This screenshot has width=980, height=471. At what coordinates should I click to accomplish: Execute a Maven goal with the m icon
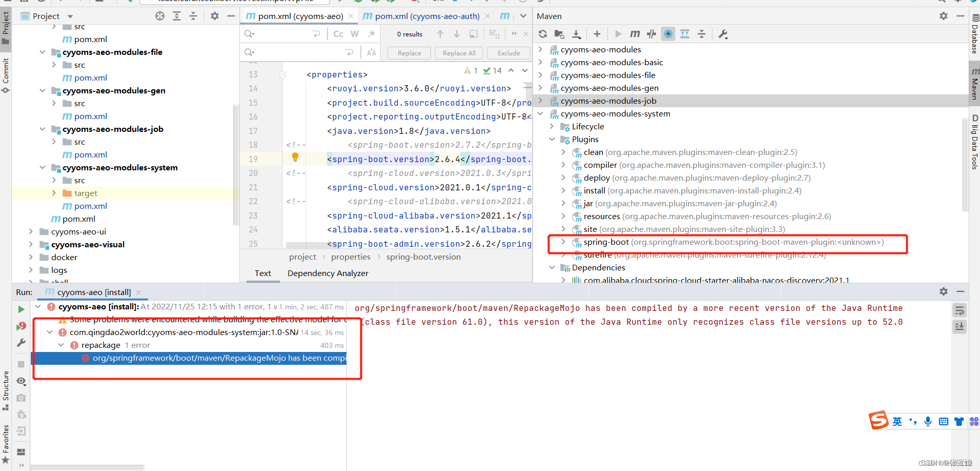pyautogui.click(x=635, y=34)
